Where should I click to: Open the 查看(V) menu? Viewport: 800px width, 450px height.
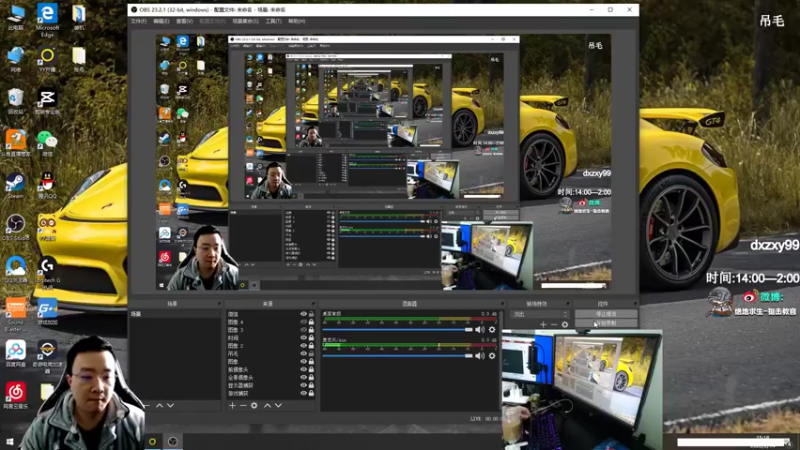(184, 21)
